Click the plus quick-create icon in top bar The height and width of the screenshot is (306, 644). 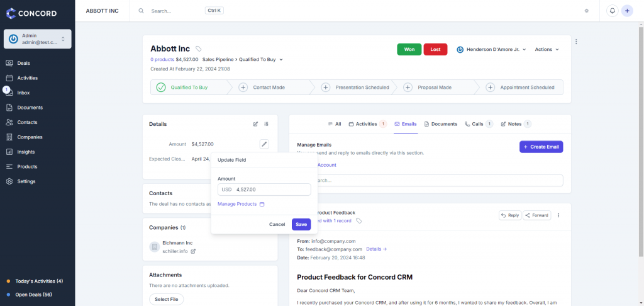tap(627, 11)
